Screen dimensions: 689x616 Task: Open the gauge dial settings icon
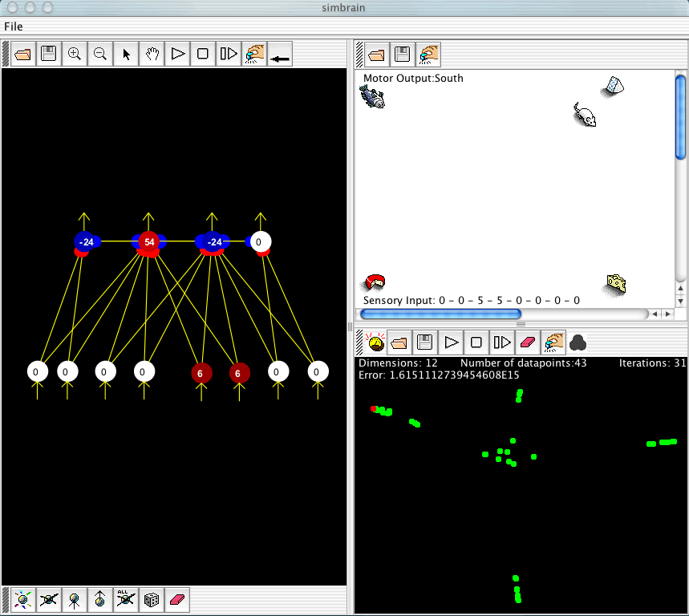[x=375, y=342]
